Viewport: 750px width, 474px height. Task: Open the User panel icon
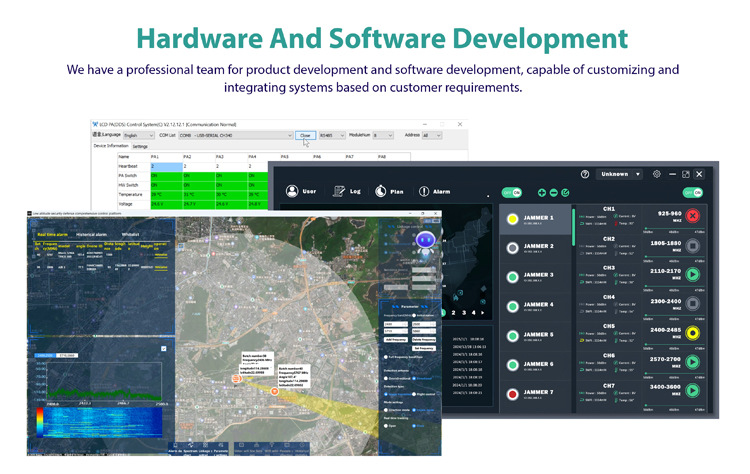pos(293,191)
